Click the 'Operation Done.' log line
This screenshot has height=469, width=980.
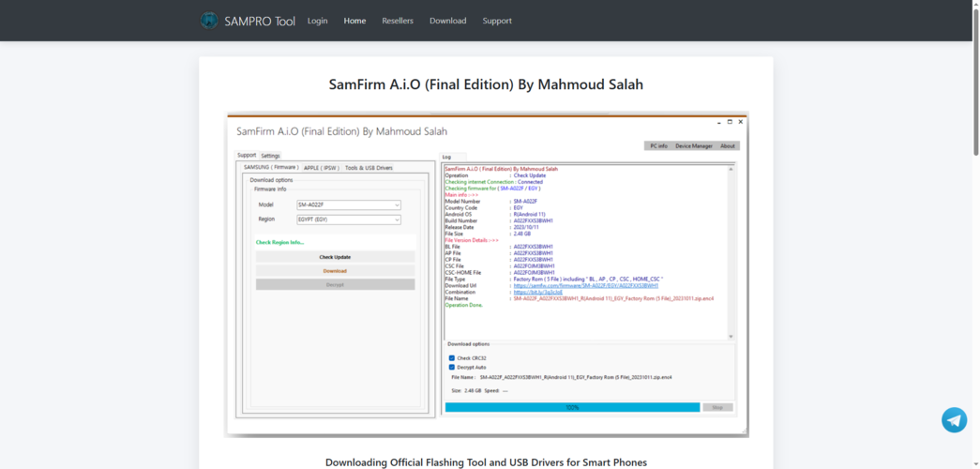pos(464,305)
